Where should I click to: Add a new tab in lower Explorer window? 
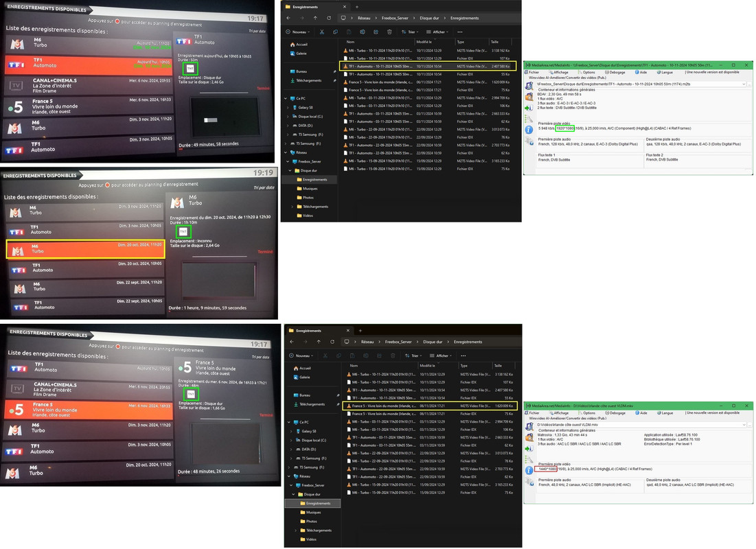pyautogui.click(x=360, y=331)
